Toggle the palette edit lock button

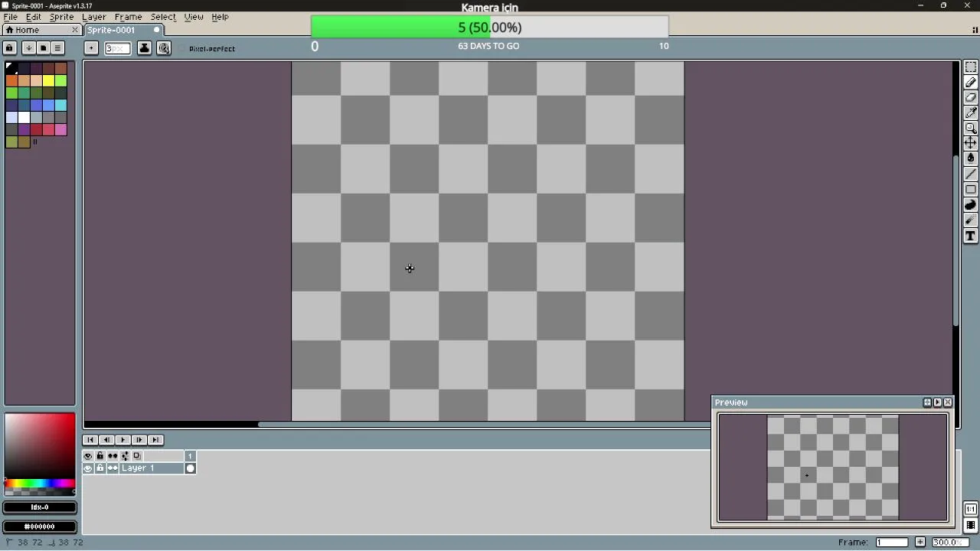click(10, 48)
